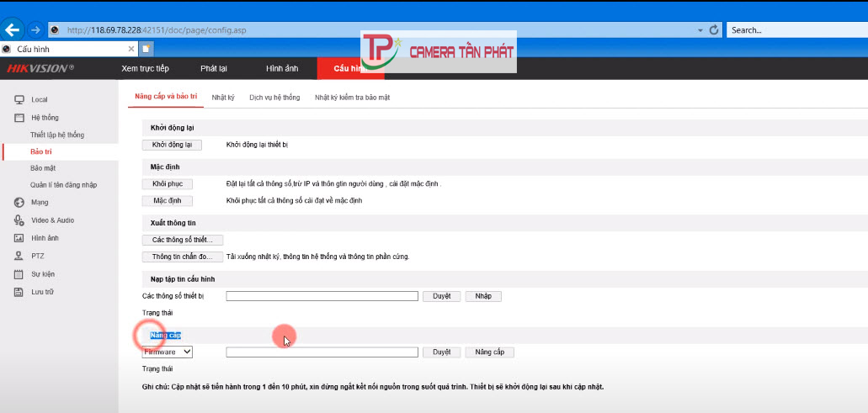
Task: Click the Lưu trữ storage disk icon
Action: coord(19,292)
